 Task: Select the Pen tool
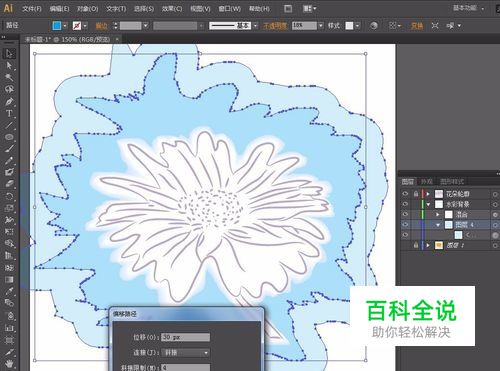[x=9, y=101]
